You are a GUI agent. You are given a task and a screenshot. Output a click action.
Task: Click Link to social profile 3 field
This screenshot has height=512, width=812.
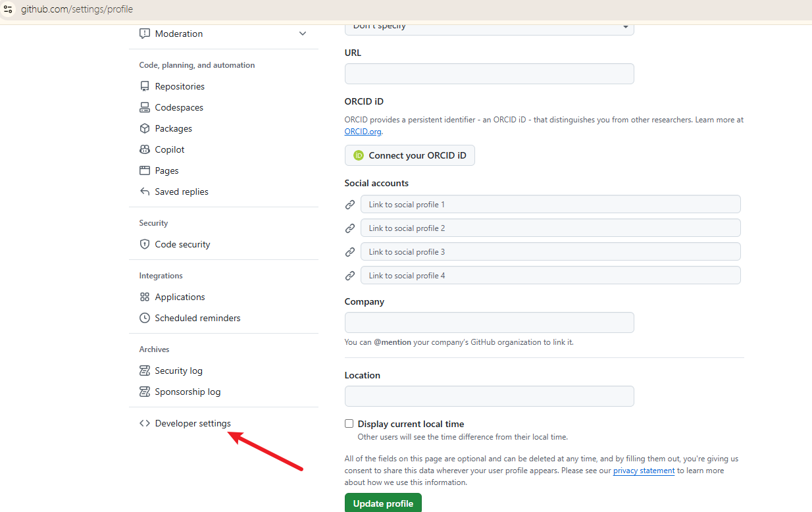tap(550, 251)
